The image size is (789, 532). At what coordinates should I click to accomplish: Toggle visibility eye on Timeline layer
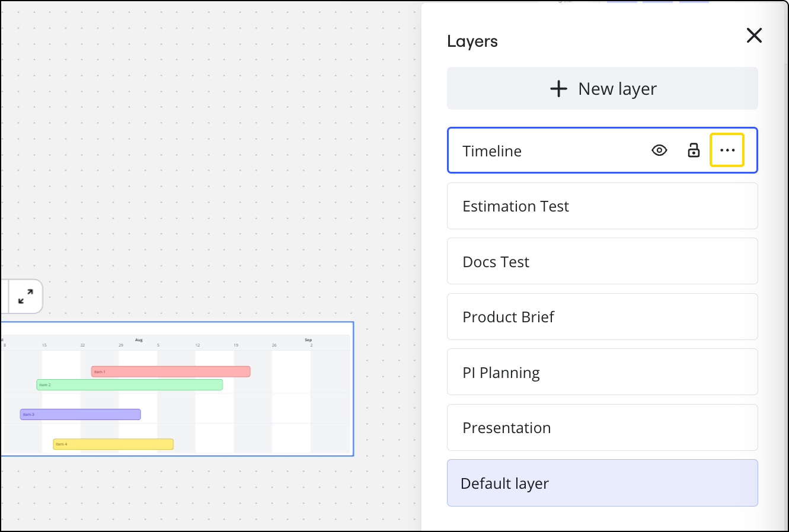[x=659, y=150]
